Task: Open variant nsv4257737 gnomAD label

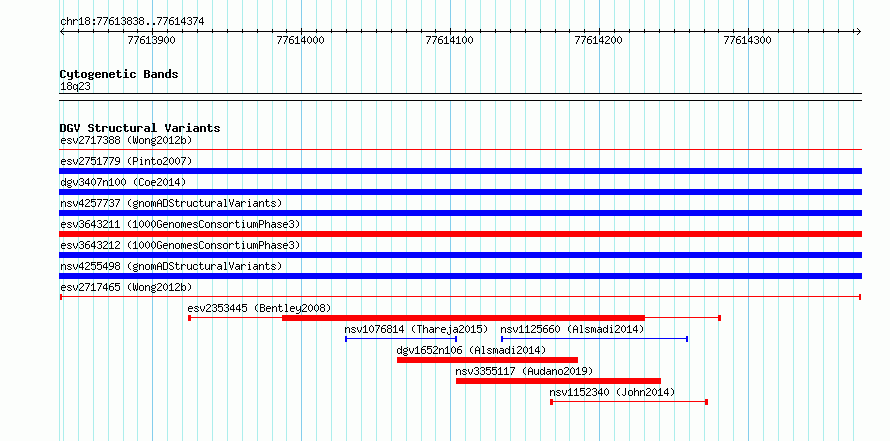Action: 171,203
